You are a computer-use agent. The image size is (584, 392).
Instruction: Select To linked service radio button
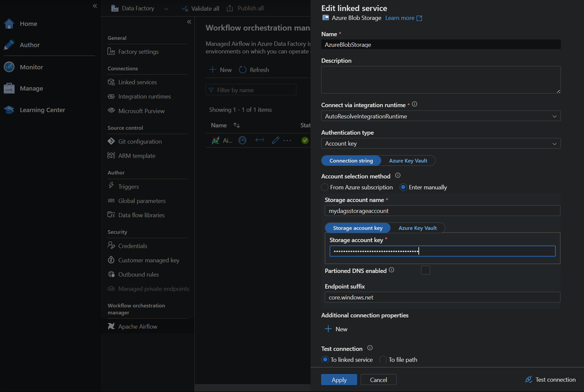325,360
